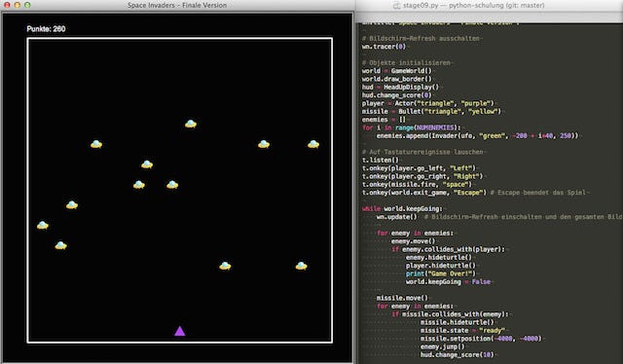This screenshot has height=364, width=623.
Task: Click the 't.listen()' line
Action: click(x=381, y=160)
